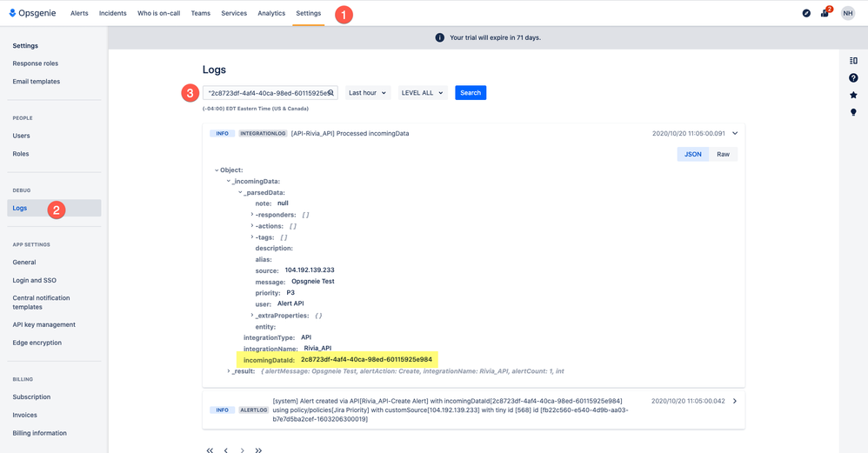The image size is (868, 453).
Task: Open Email templates in sidebar
Action: [37, 82]
